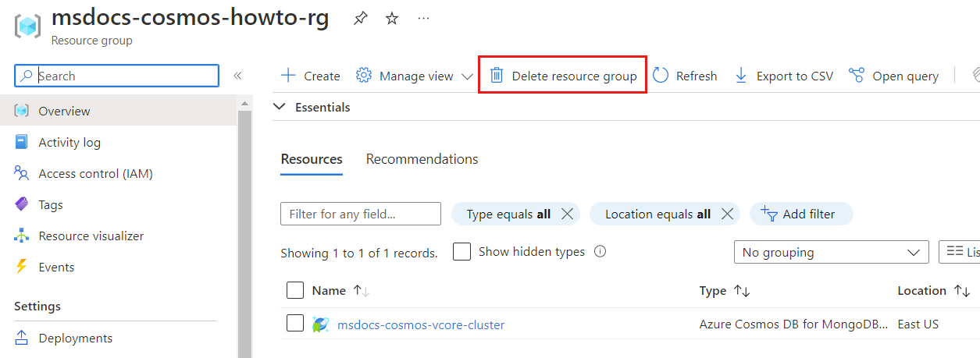Open the msdocs-cosmos-vcore-cluster resource link
This screenshot has width=980, height=358.
point(421,324)
